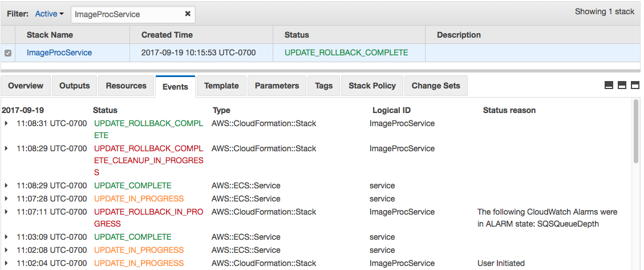
Task: Click the UPDATE_ROLLBACK_COMPLETE status in stack row
Action: [x=346, y=53]
